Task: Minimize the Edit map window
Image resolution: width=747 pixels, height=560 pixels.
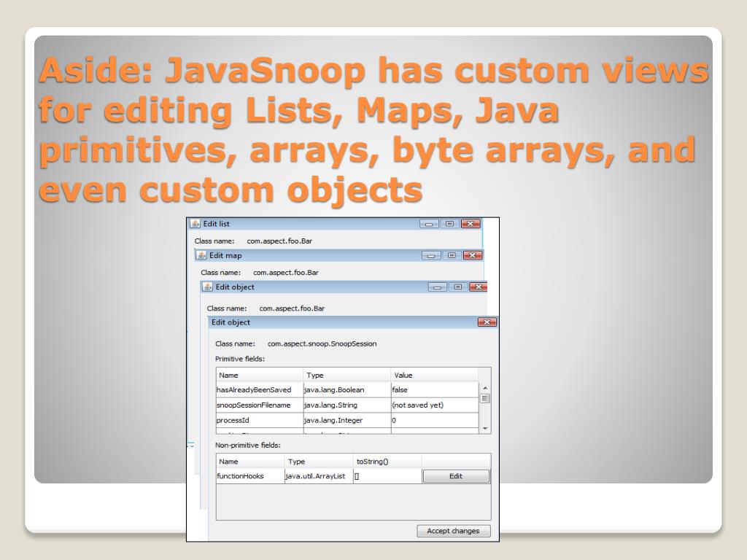Action: [x=430, y=256]
